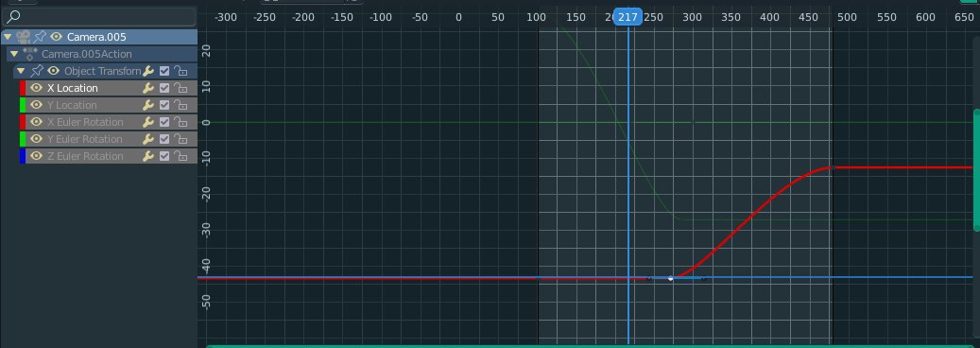The width and height of the screenshot is (980, 348).
Task: Hide the Y Location curve
Action: 37,105
